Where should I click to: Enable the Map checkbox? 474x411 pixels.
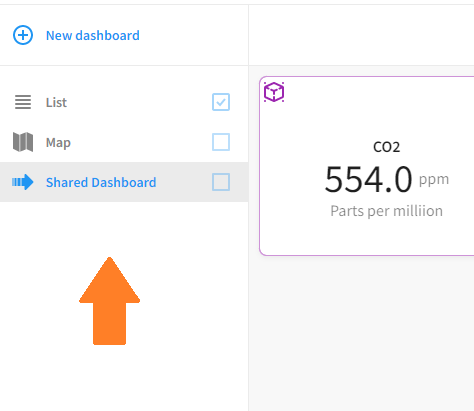pyautogui.click(x=221, y=142)
